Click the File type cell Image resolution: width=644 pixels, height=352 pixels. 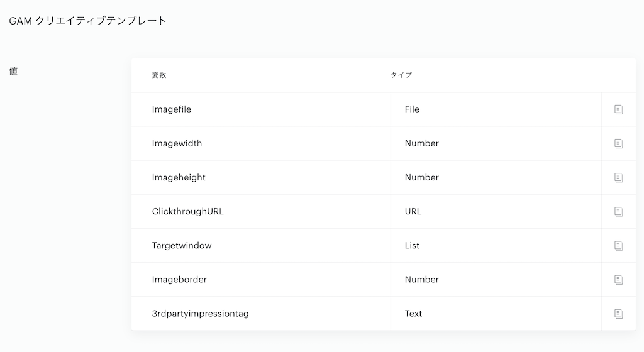click(496, 109)
